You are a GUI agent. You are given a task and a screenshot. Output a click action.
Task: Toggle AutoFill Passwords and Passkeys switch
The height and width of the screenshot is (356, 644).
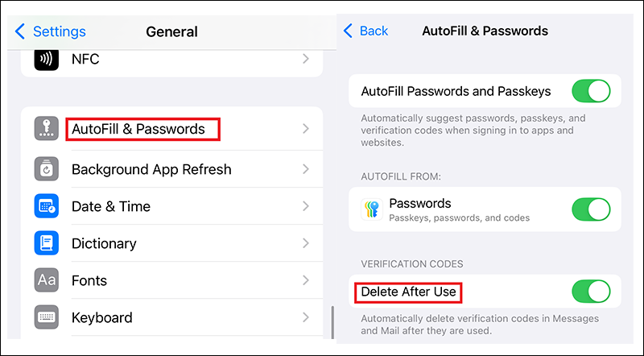pyautogui.click(x=591, y=91)
